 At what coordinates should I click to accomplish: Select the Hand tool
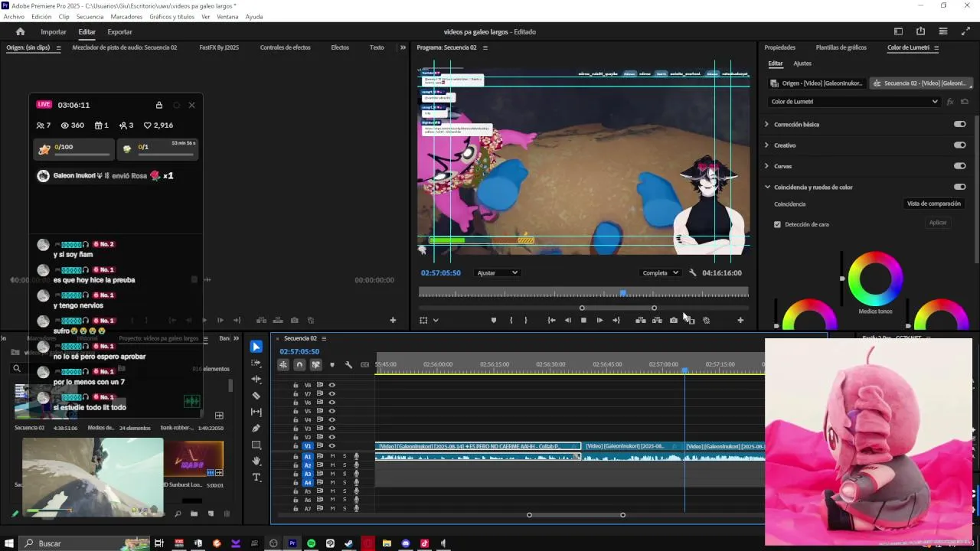point(256,461)
